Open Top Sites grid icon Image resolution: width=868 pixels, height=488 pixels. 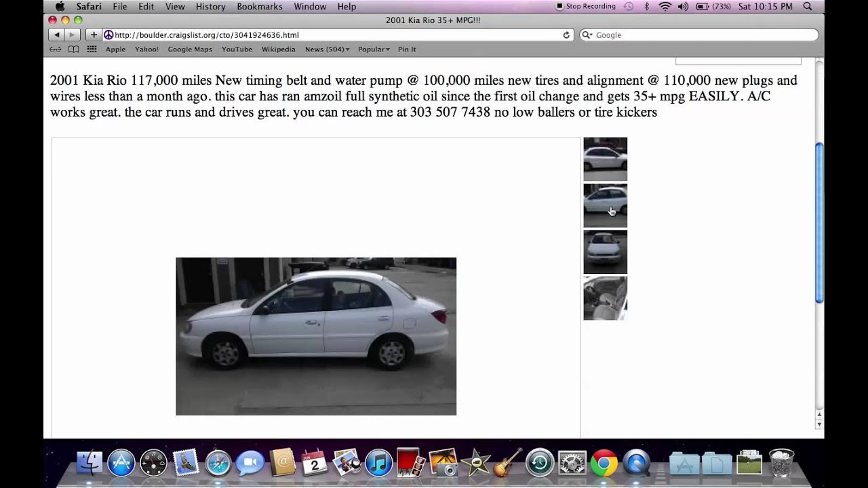pyautogui.click(x=92, y=49)
